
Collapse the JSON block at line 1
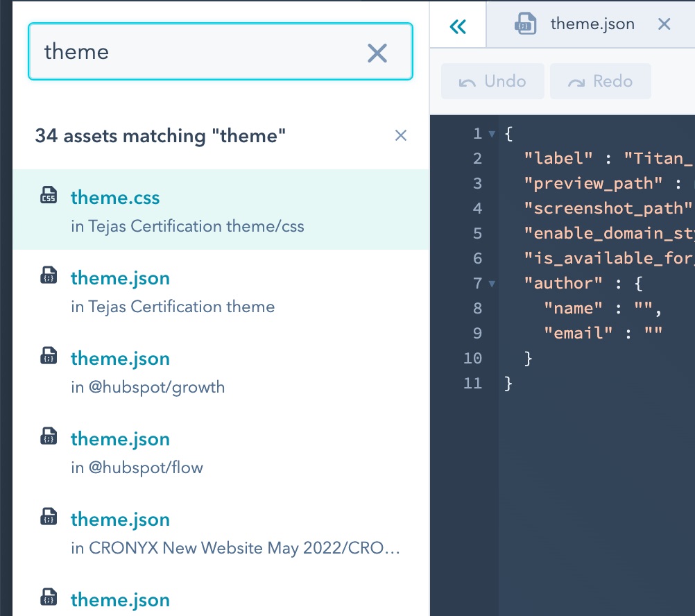491,134
